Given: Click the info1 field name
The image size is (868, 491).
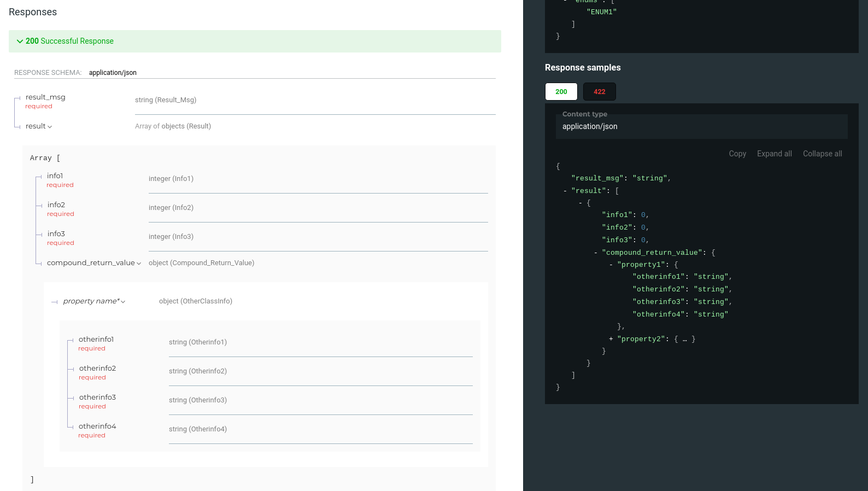Looking at the screenshot, I should pos(55,176).
